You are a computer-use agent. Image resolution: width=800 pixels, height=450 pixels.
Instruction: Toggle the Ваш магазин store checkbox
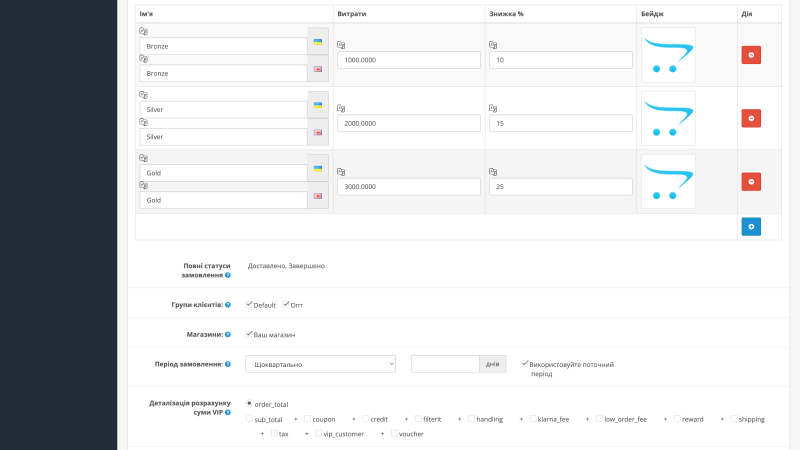[x=249, y=334]
